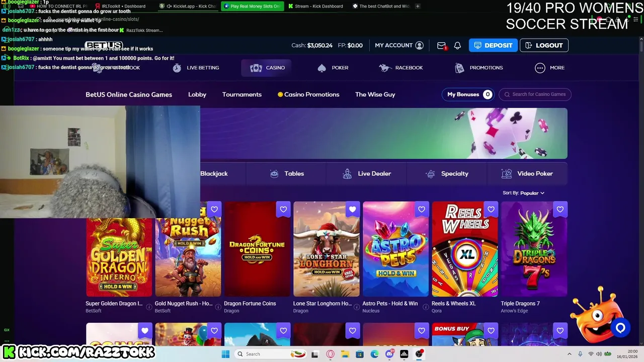Click the Live Betting stopwatch icon

177,68
